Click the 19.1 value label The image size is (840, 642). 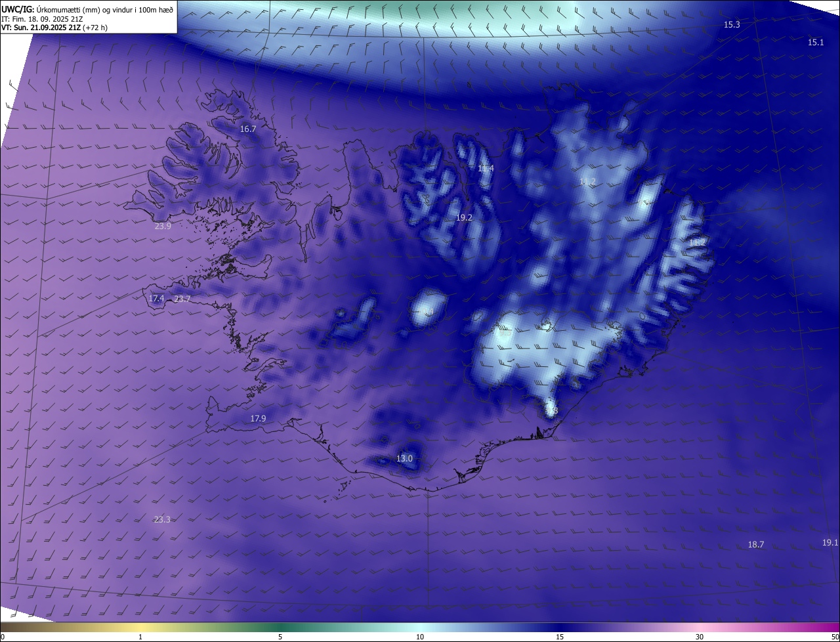tap(830, 543)
